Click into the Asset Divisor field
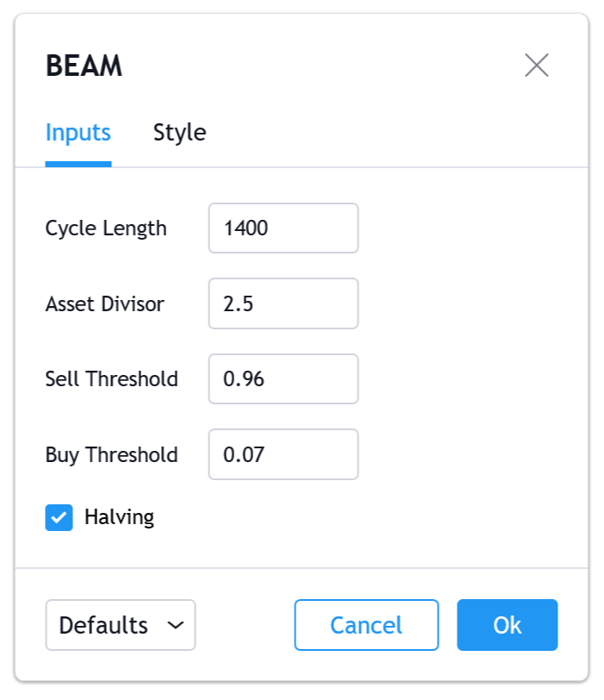 click(x=283, y=303)
